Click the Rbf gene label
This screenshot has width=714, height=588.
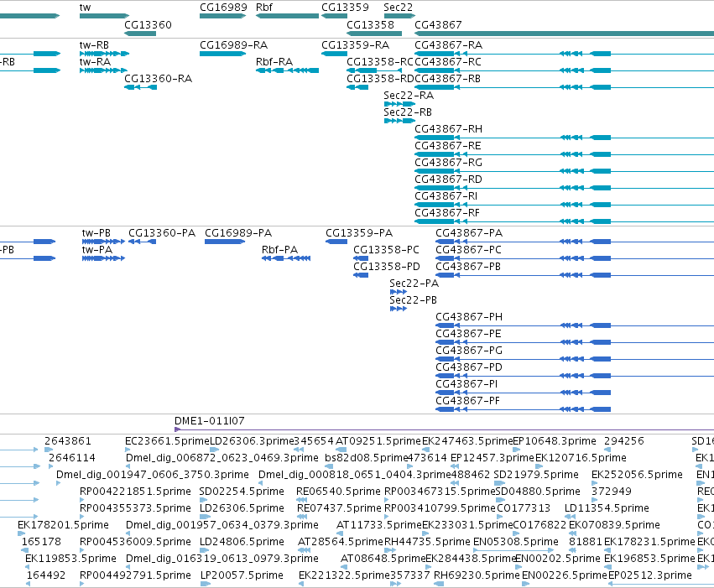click(264, 8)
